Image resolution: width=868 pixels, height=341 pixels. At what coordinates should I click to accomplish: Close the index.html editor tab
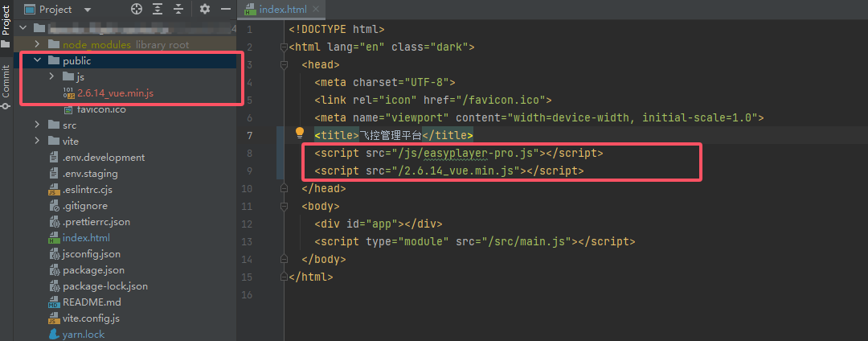[x=316, y=9]
